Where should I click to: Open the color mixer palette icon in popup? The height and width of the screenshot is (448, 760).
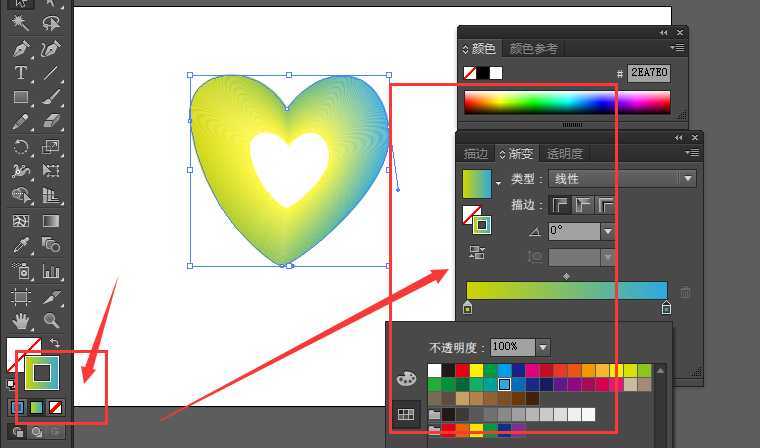tap(406, 379)
